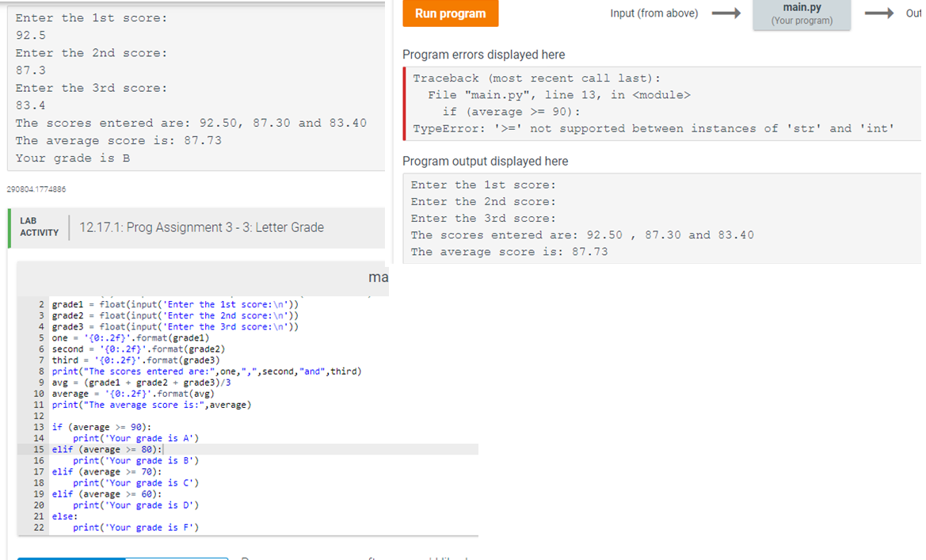The width and height of the screenshot is (926, 560).
Task: Click code line 7 starting with 'third ='
Action: (135, 360)
